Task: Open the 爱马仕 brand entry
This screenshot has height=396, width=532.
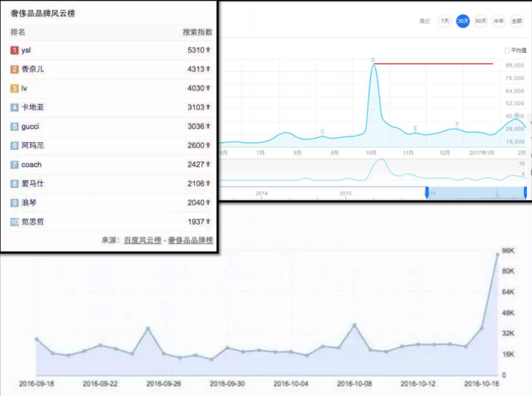Action: tap(33, 184)
